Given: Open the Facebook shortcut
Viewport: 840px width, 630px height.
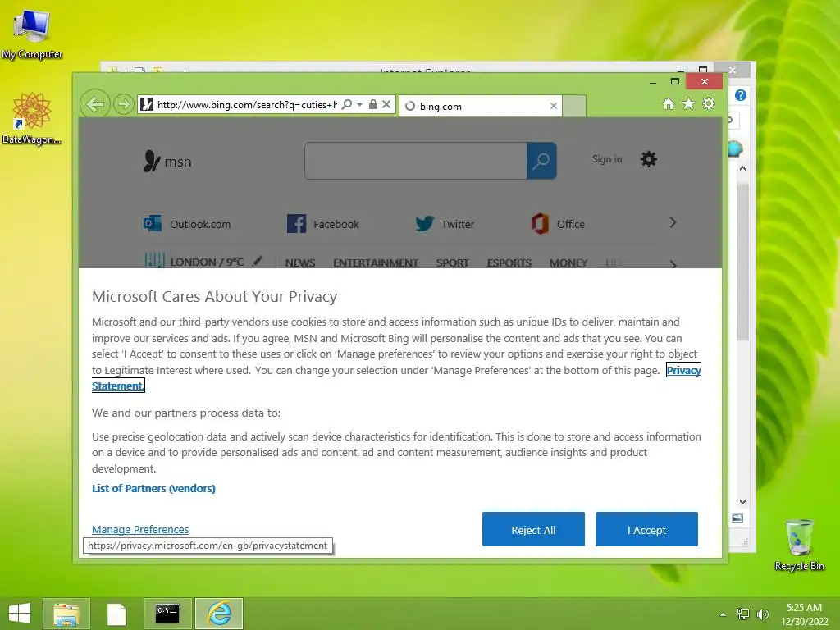Looking at the screenshot, I should click(x=323, y=224).
